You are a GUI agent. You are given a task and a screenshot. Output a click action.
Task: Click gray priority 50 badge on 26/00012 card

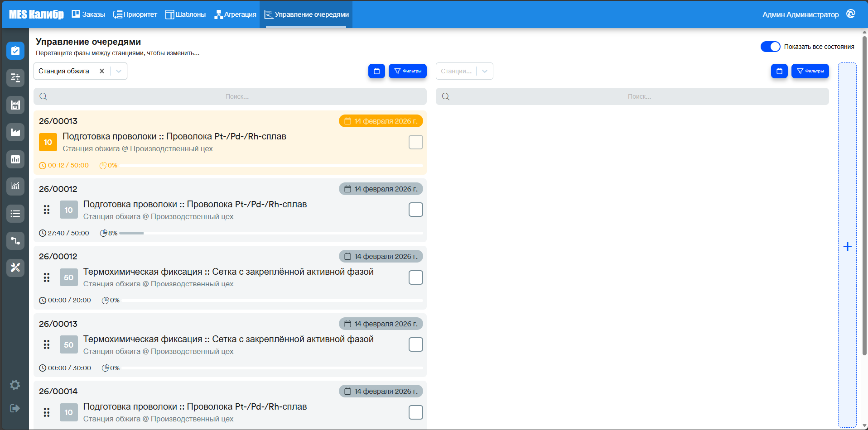(69, 277)
